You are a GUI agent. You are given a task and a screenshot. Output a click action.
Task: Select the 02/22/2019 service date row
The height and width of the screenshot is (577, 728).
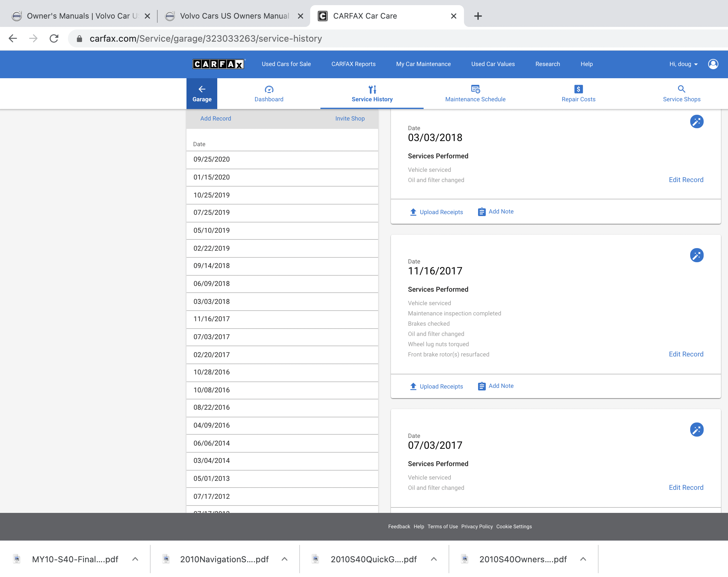pyautogui.click(x=282, y=248)
